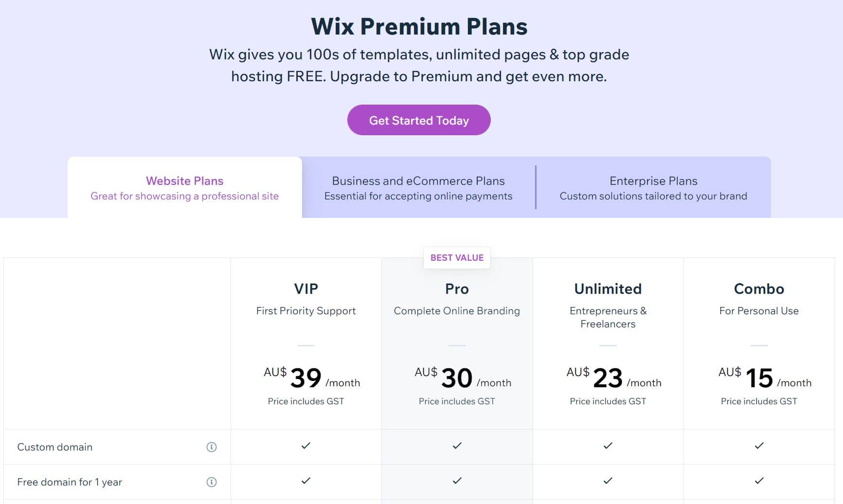The image size is (843, 504).
Task: Click the Combo plan's Custom domain checkmark
Action: click(x=759, y=445)
